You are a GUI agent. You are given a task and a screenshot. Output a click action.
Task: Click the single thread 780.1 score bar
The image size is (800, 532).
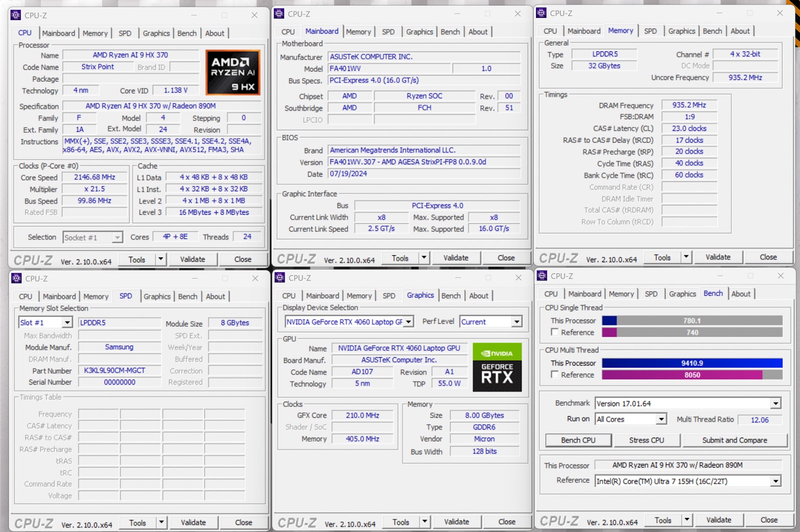(692, 321)
